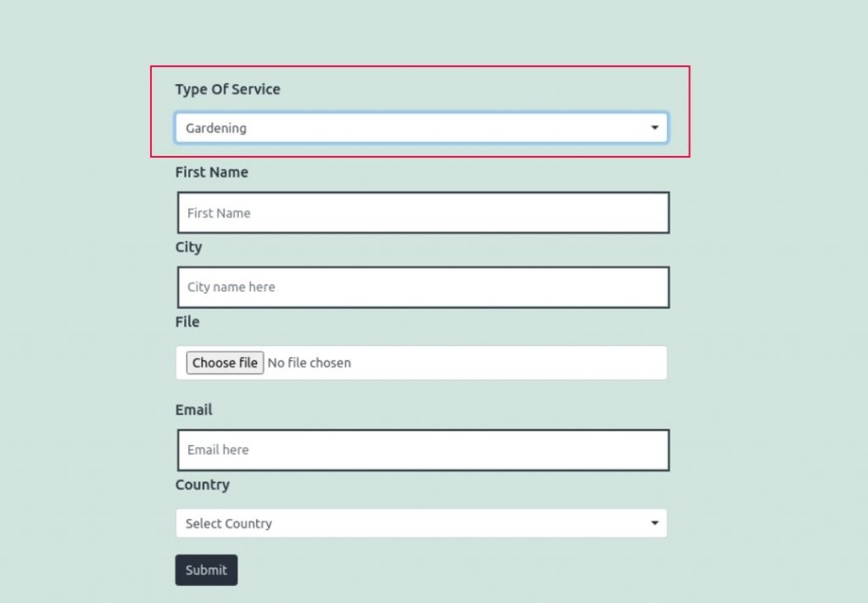868x603 pixels.
Task: Click the Email label heading
Action: point(193,410)
